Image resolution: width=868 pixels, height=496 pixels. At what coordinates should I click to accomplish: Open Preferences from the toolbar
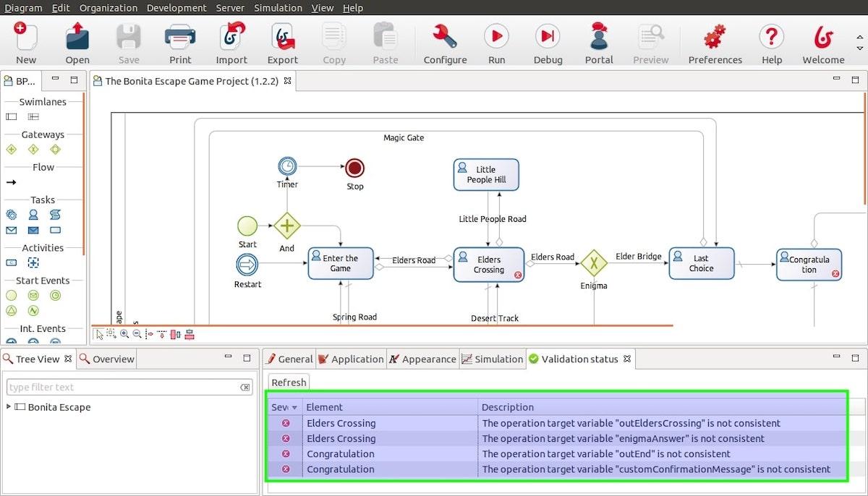715,37
